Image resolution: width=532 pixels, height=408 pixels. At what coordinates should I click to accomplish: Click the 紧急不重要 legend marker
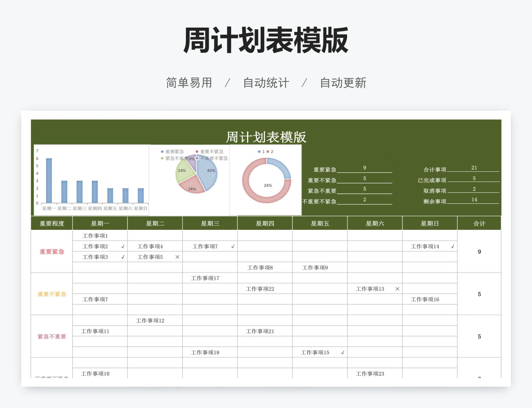pos(162,158)
